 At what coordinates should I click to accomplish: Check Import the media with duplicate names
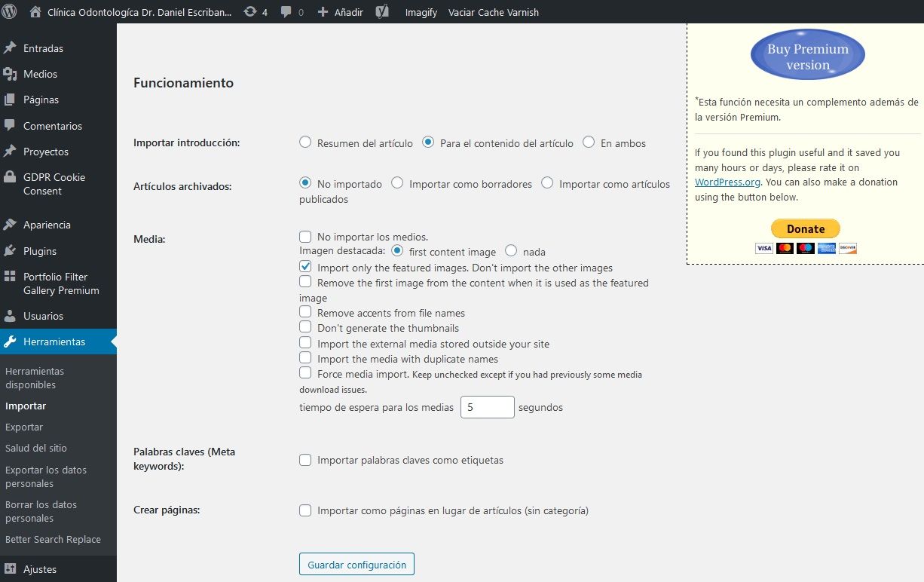[305, 358]
